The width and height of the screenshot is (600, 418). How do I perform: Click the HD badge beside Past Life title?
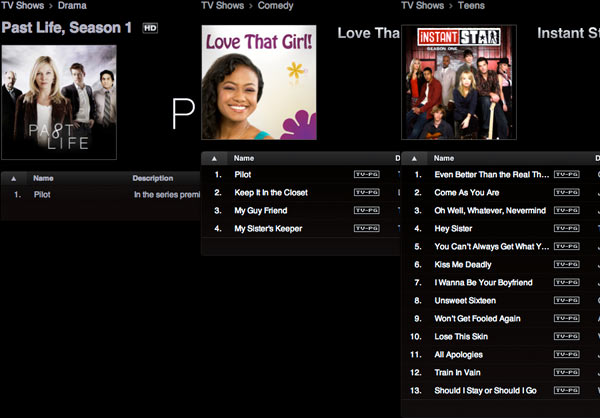coord(150,28)
